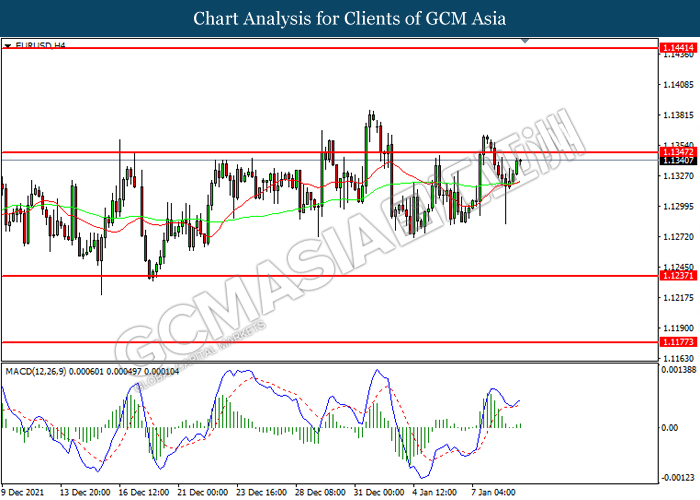Click the 4 Jan 12:00 time label
This screenshot has height=500, width=700.
[435, 492]
